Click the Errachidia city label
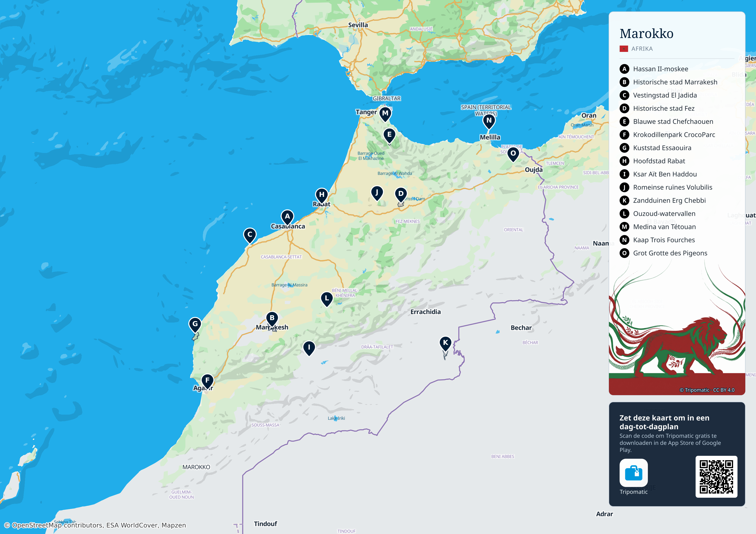 coord(425,312)
